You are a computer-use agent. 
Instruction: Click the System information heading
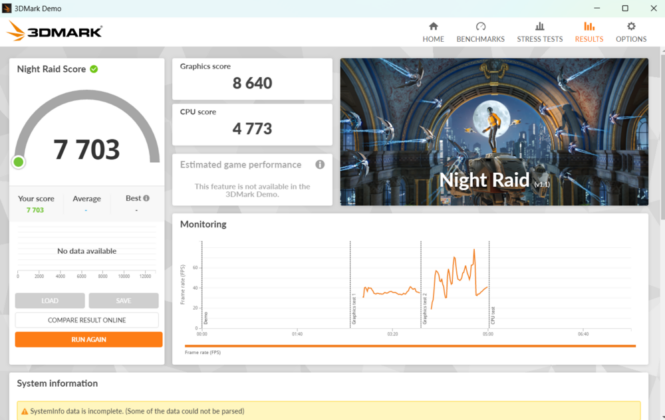coord(57,383)
